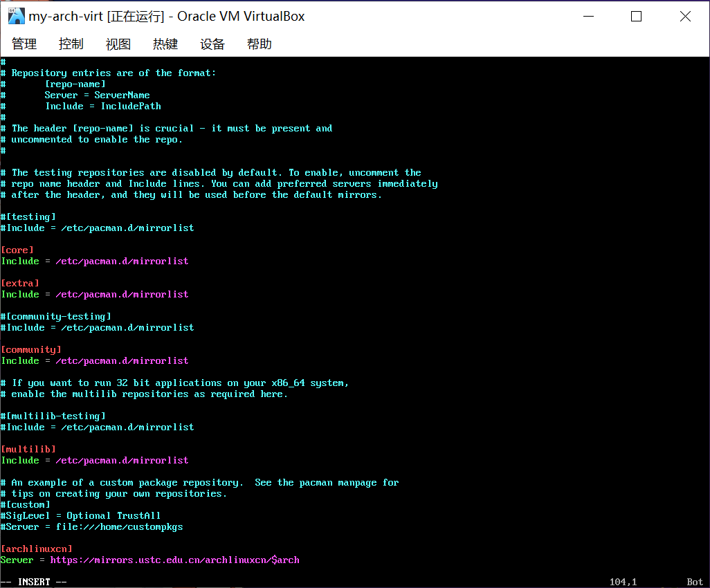Click the commented #[testing] line
The width and height of the screenshot is (710, 588).
pos(28,217)
